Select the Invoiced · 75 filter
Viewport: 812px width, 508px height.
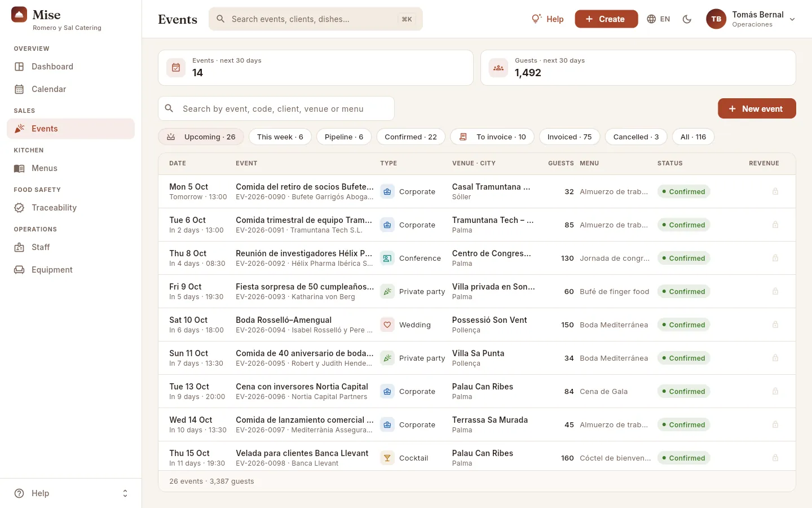pos(570,137)
